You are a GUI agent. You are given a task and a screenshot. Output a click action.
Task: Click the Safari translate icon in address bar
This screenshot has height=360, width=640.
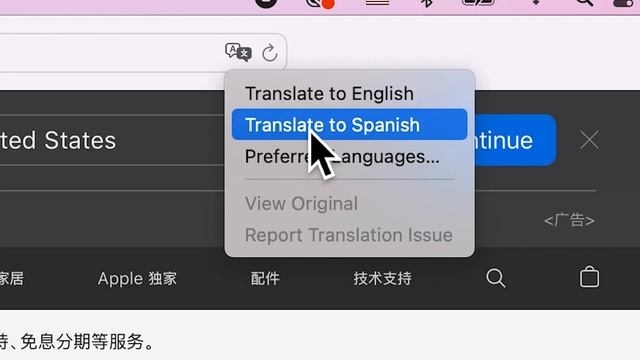pos(238,52)
